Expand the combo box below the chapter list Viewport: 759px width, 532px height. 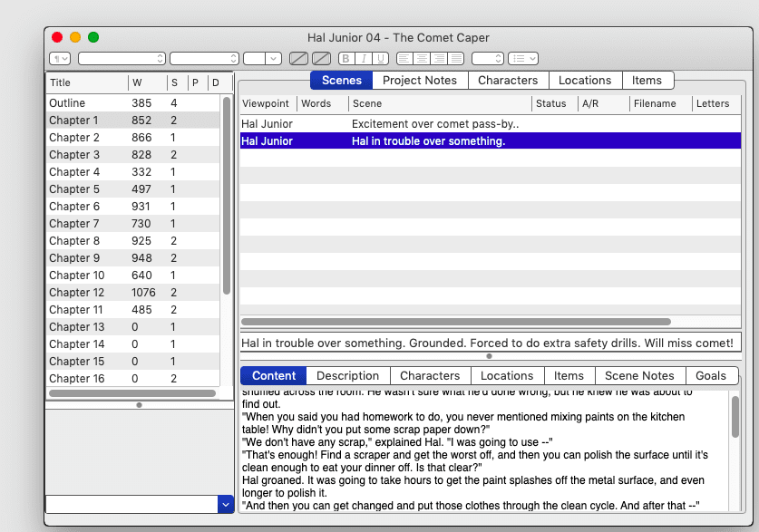[x=226, y=504]
